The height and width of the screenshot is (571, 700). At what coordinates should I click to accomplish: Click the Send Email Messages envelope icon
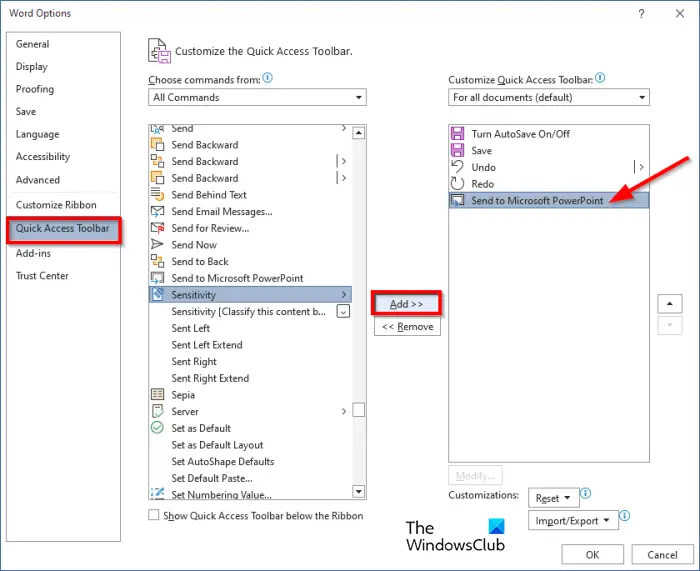(x=157, y=211)
